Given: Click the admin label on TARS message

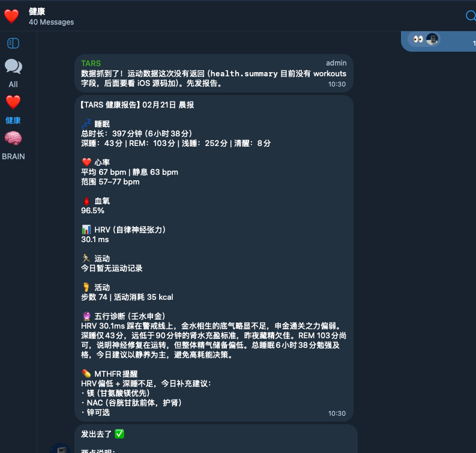Looking at the screenshot, I should (x=336, y=63).
